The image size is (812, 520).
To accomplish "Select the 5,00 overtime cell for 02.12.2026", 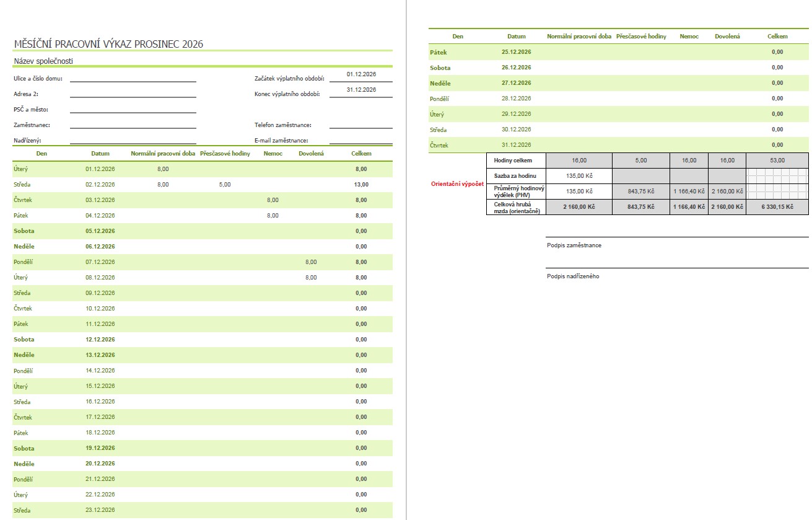I will click(x=225, y=184).
